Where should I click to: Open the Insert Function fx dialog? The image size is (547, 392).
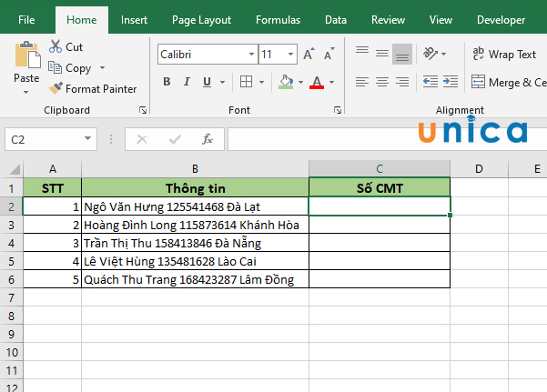[x=208, y=139]
